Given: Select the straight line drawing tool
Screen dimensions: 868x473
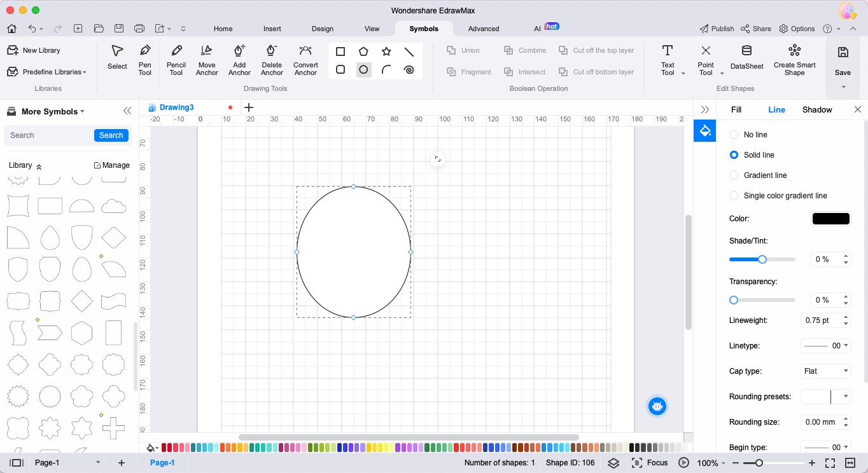Looking at the screenshot, I should [x=409, y=51].
